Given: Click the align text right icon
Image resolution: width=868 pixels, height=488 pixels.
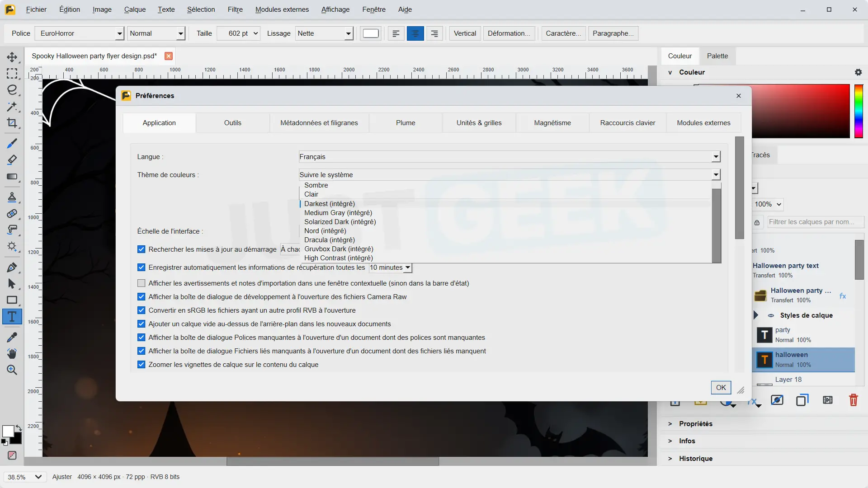Looking at the screenshot, I should 434,33.
